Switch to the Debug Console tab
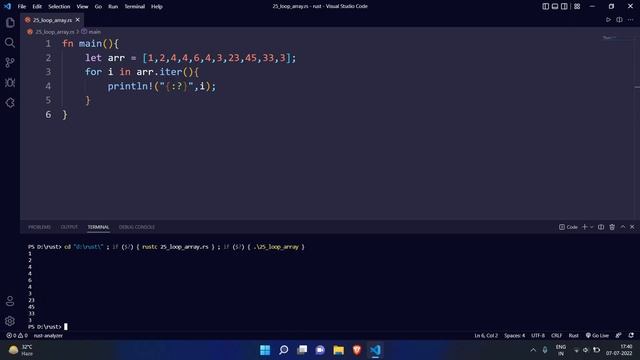The height and width of the screenshot is (360, 640). (x=137, y=227)
